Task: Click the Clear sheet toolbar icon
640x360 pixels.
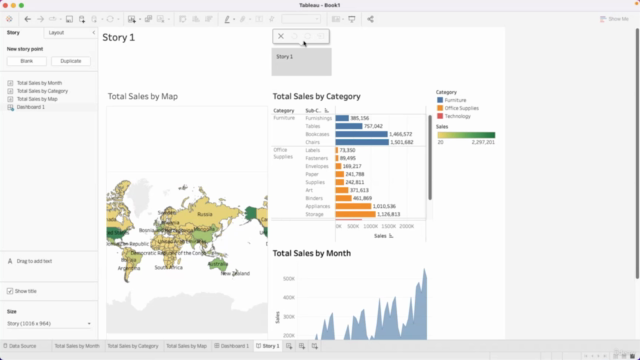Action: [160, 19]
